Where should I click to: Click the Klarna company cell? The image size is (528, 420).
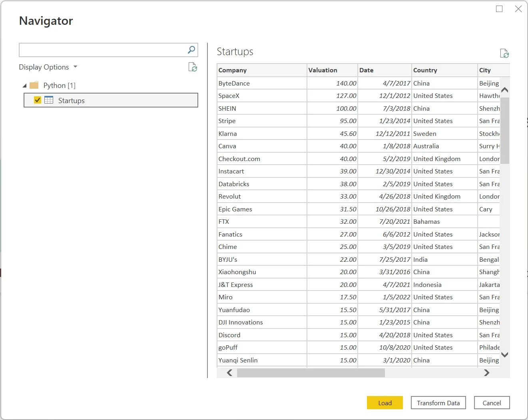coord(262,133)
